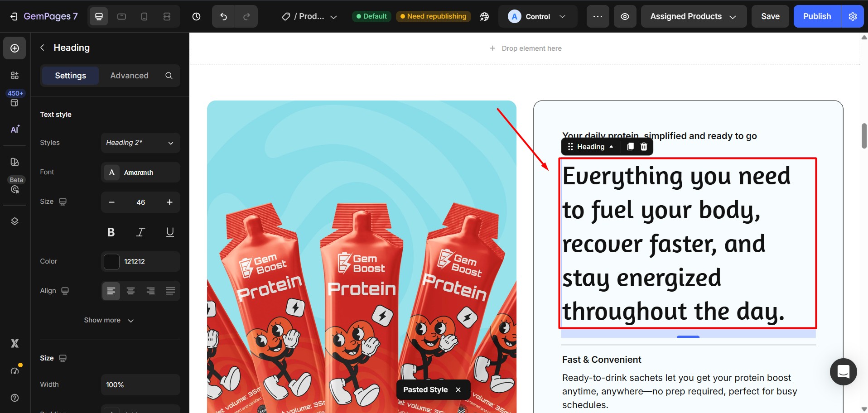Switch to the Advanced tab
The image size is (868, 413).
(129, 76)
